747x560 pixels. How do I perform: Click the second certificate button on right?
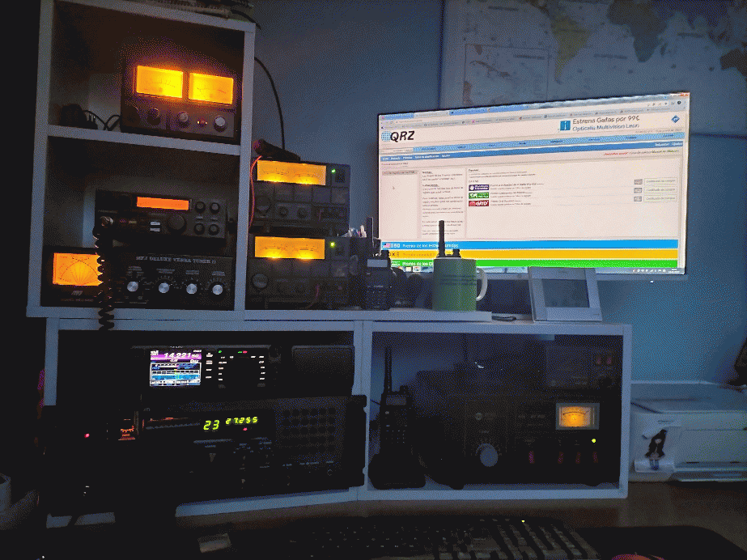click(660, 190)
